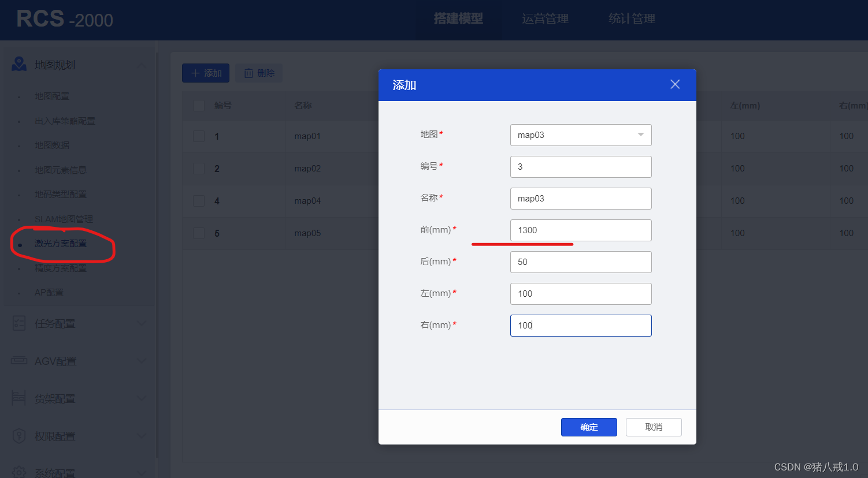Close the 添加 dialog with X
The width and height of the screenshot is (868, 478).
[675, 84]
